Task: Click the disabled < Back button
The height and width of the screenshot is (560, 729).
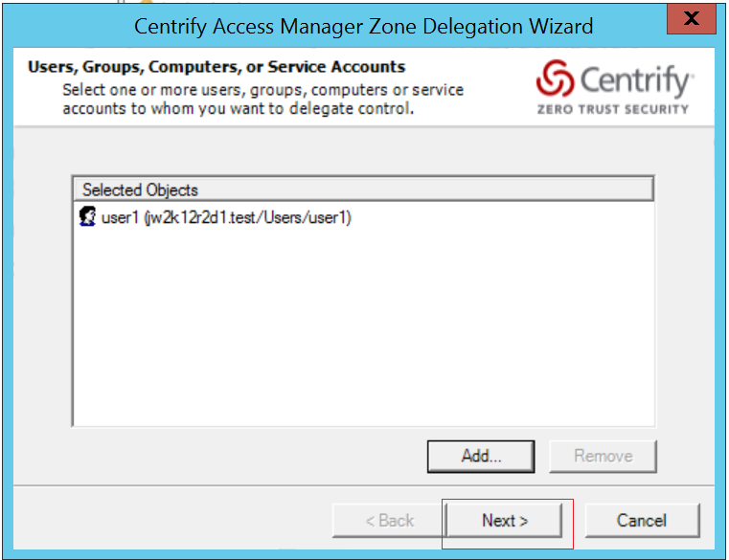Action: [x=389, y=521]
